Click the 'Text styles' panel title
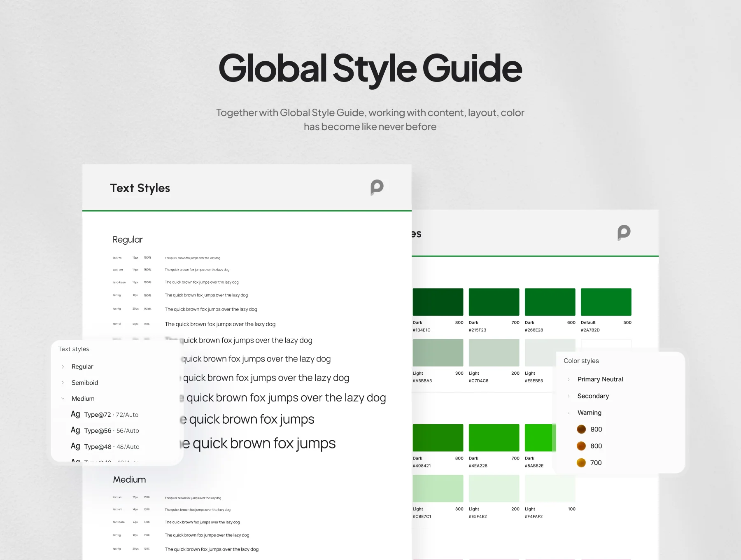The height and width of the screenshot is (560, 741). [x=74, y=349]
